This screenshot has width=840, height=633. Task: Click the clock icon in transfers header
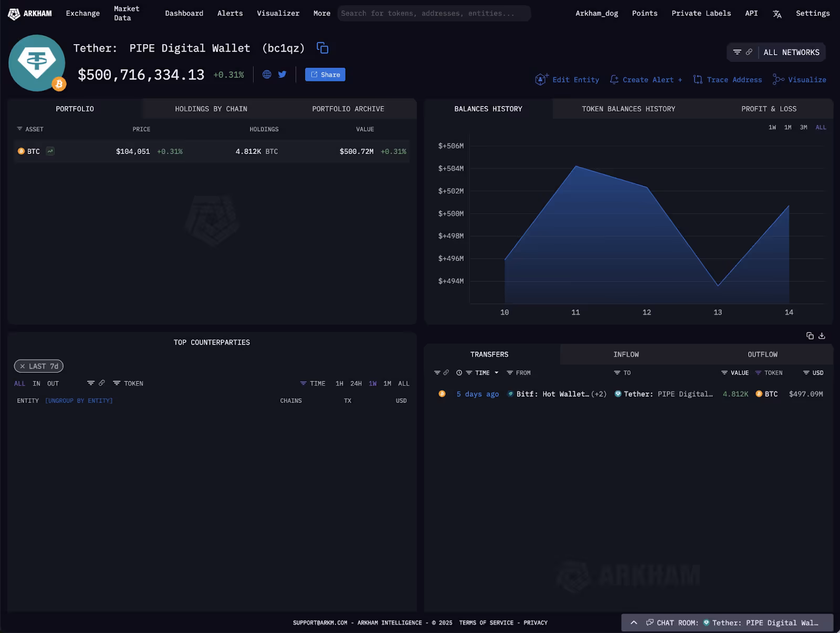[x=459, y=373]
